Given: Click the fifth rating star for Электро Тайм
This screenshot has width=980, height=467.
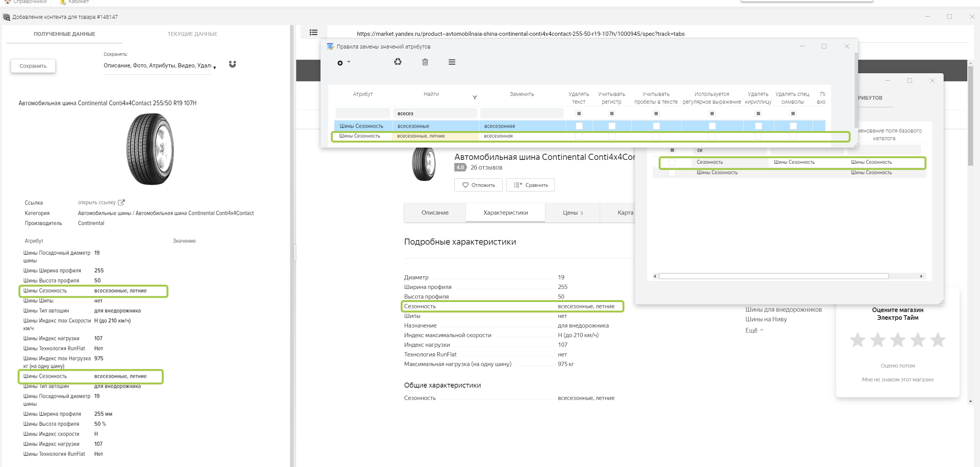Looking at the screenshot, I should pos(938,340).
